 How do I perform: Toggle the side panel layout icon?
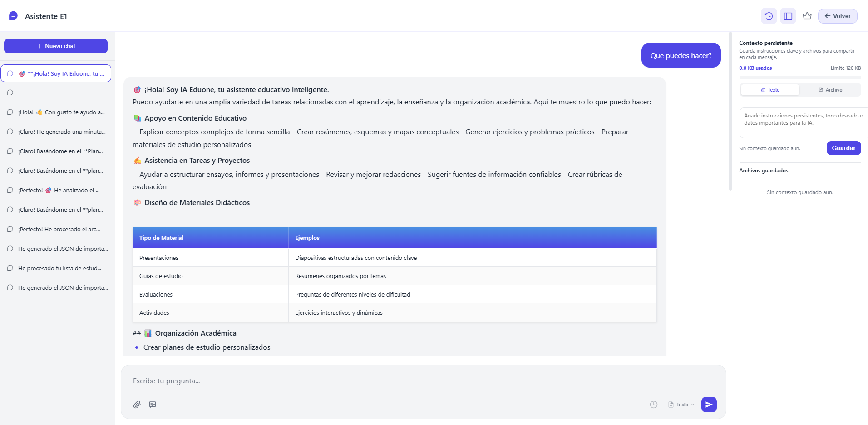[788, 16]
